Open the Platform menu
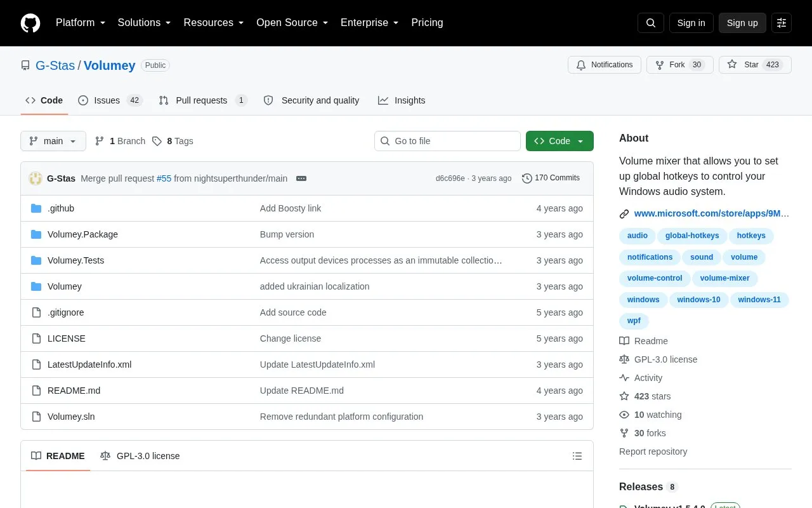 click(x=81, y=23)
